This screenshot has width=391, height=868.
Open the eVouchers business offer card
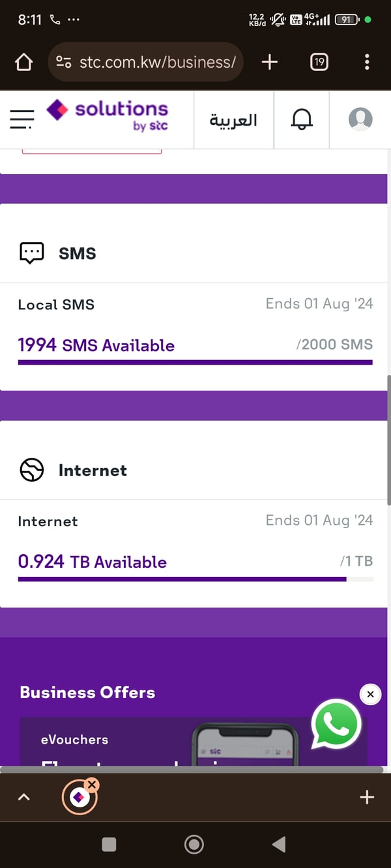163,742
